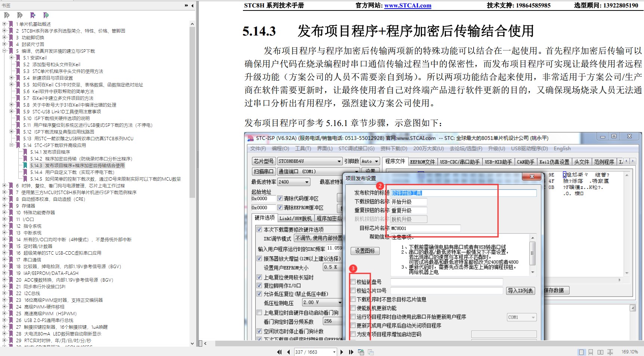Expand bookmark 6 时钟、复位、看门狗
The image size is (644, 356).
pos(4,185)
